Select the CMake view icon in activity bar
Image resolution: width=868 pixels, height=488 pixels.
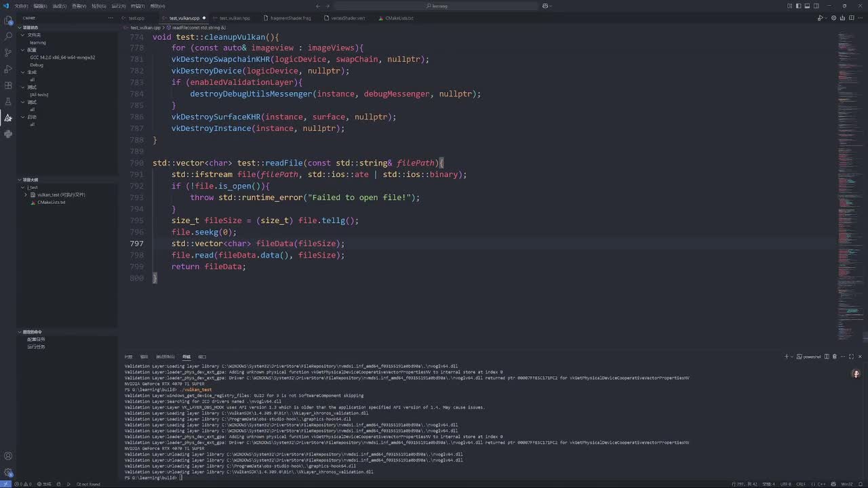click(x=8, y=118)
